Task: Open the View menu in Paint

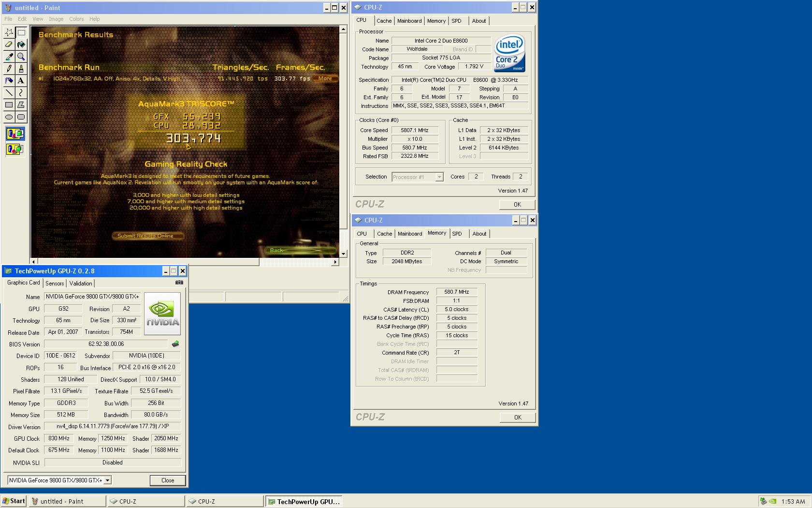Action: 38,19
